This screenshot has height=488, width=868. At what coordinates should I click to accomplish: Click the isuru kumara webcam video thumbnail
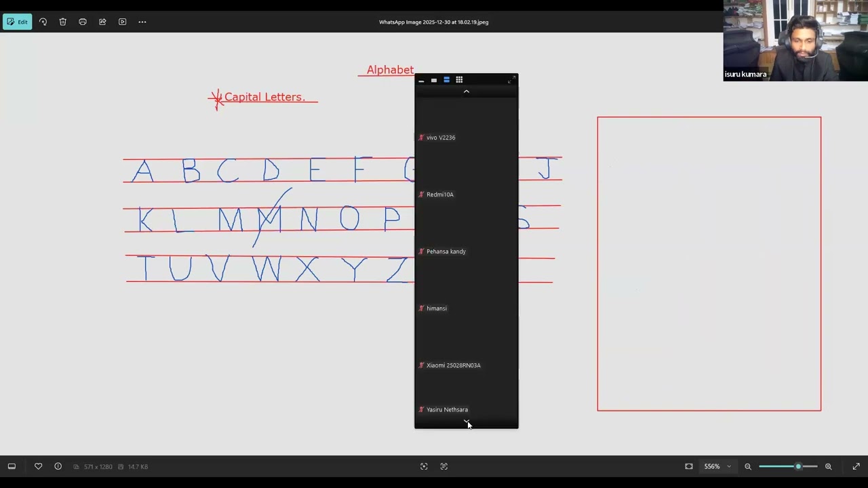(x=795, y=41)
